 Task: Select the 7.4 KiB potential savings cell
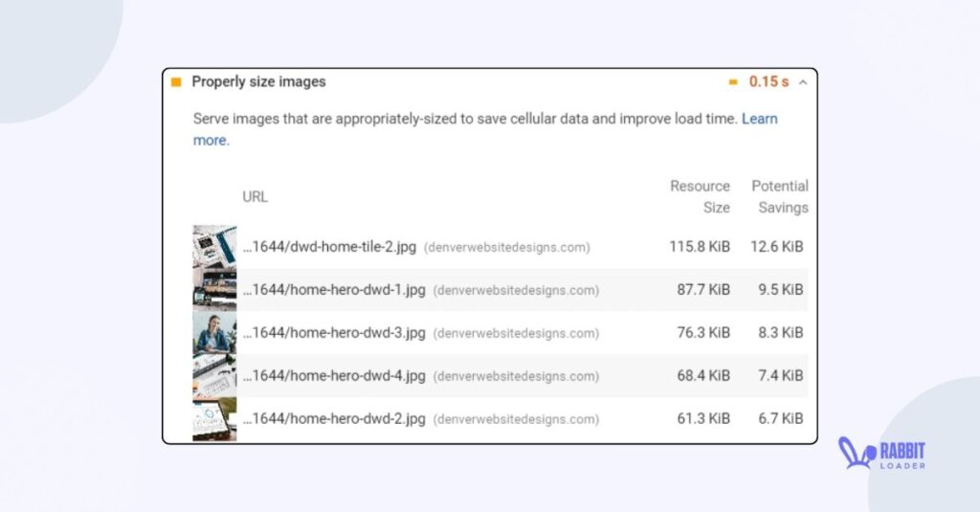click(781, 376)
